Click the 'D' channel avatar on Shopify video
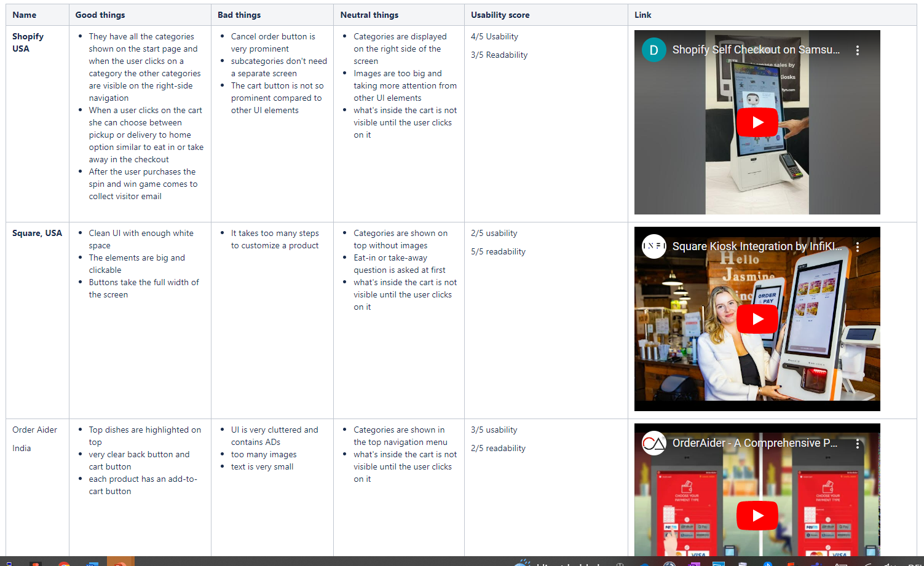This screenshot has width=924, height=566. 654,50
